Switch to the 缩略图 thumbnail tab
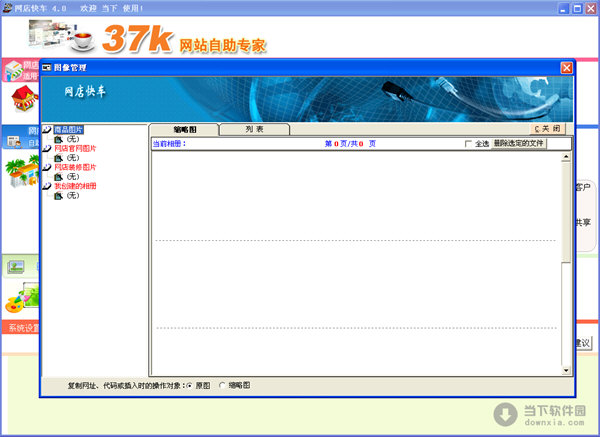 (184, 129)
